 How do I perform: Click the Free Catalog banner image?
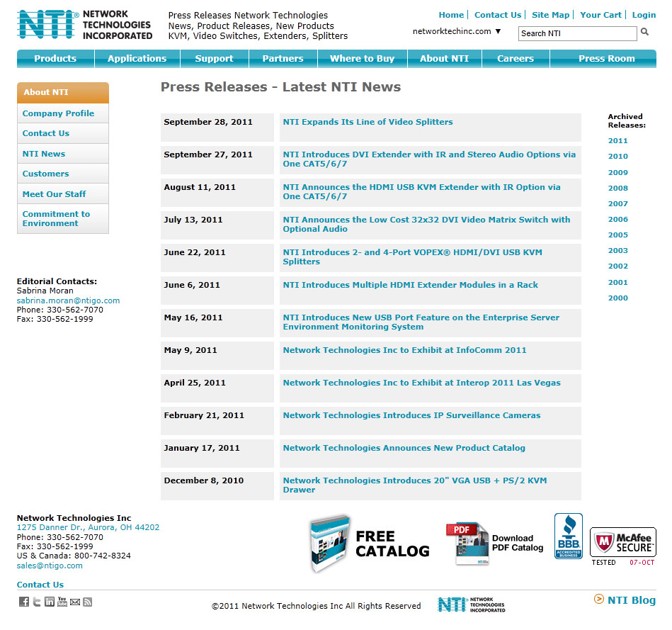370,544
